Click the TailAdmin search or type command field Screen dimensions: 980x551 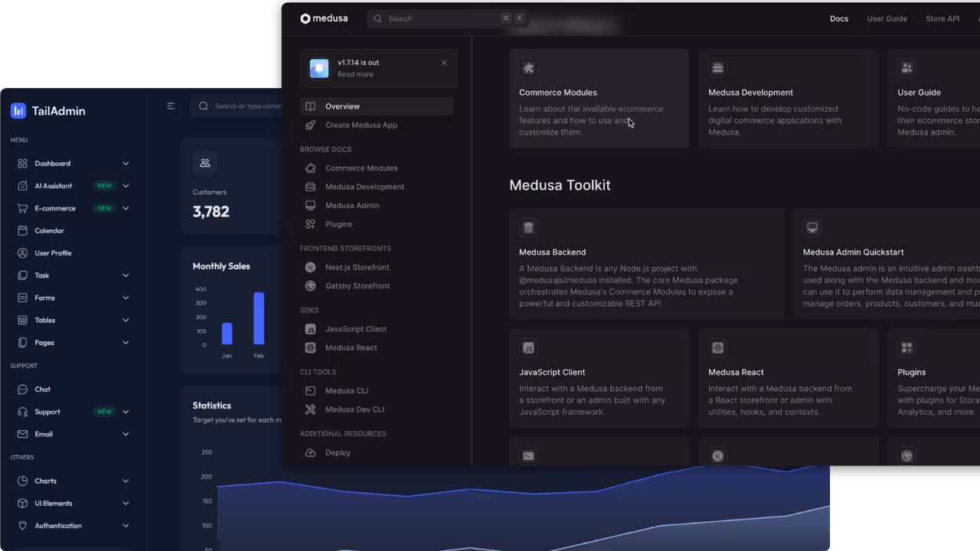237,106
